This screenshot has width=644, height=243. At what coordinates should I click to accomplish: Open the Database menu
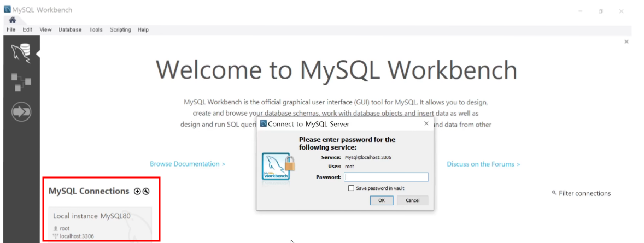pyautogui.click(x=70, y=29)
